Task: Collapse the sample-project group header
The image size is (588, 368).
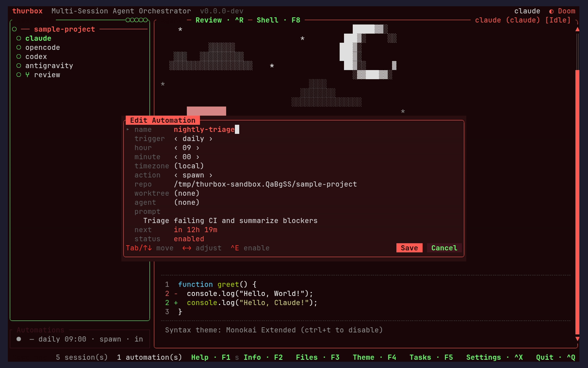Action: click(x=64, y=29)
